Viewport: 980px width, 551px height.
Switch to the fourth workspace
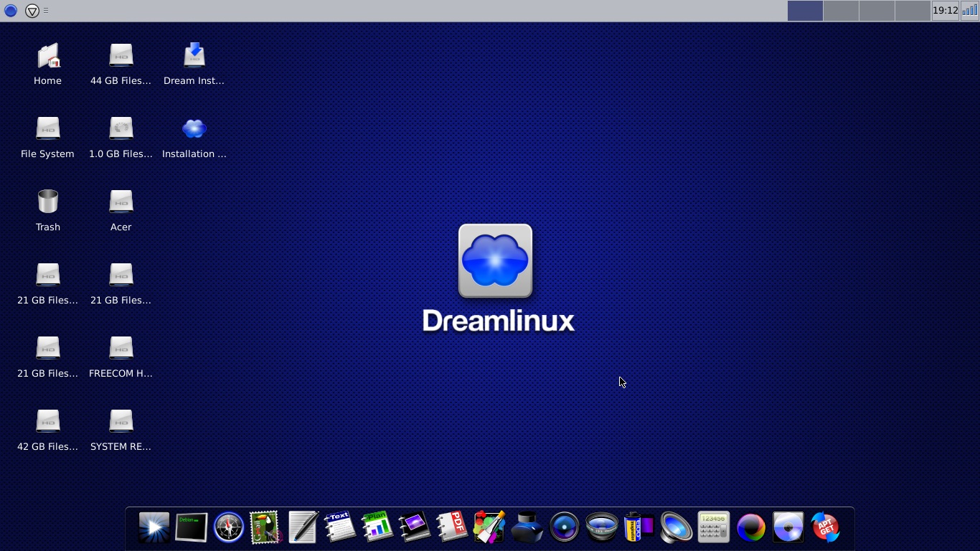913,11
